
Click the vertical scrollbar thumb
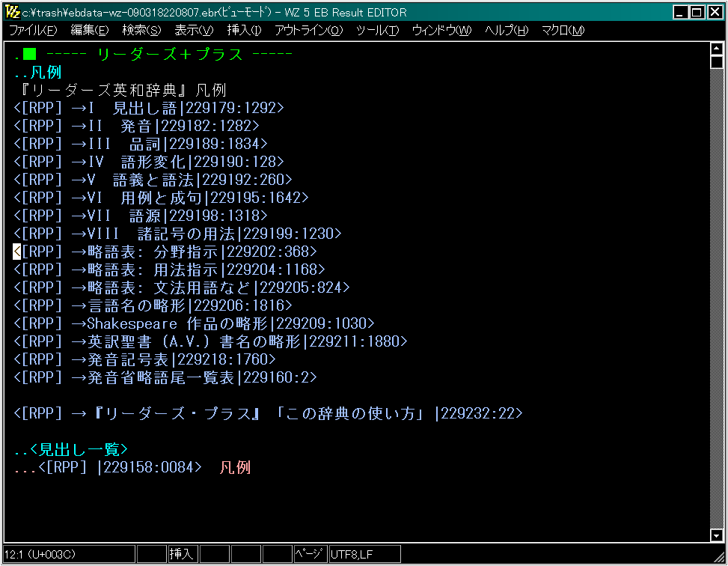[x=716, y=61]
